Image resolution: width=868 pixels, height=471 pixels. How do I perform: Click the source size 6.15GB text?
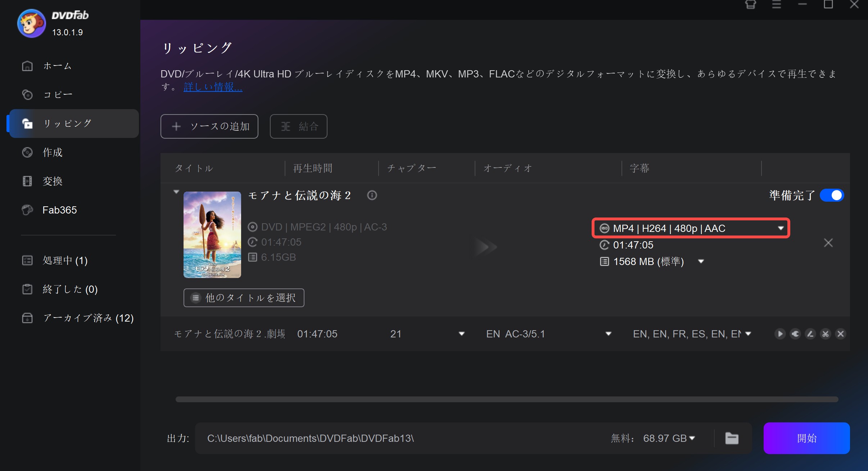(x=278, y=257)
